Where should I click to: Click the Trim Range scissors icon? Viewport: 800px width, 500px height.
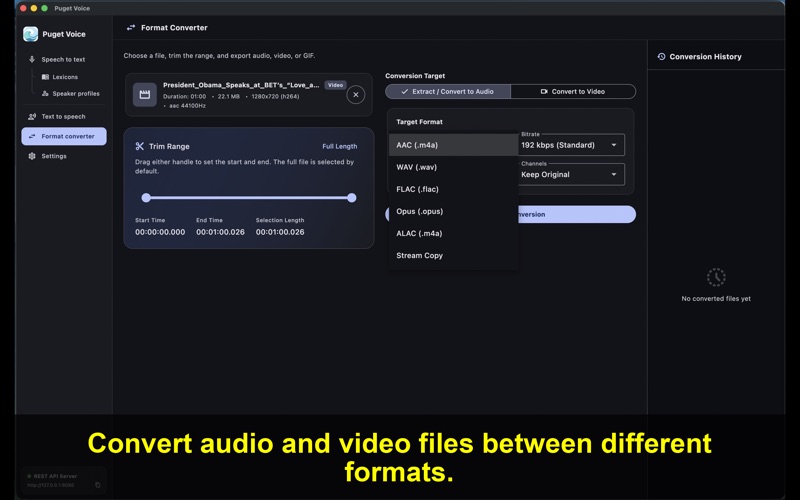(x=140, y=146)
